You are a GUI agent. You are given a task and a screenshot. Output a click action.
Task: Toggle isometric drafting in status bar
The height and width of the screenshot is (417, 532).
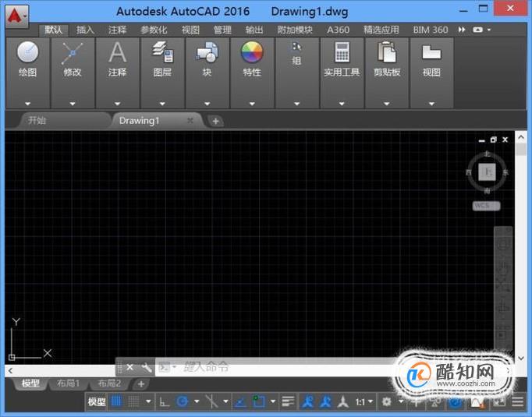(x=211, y=401)
